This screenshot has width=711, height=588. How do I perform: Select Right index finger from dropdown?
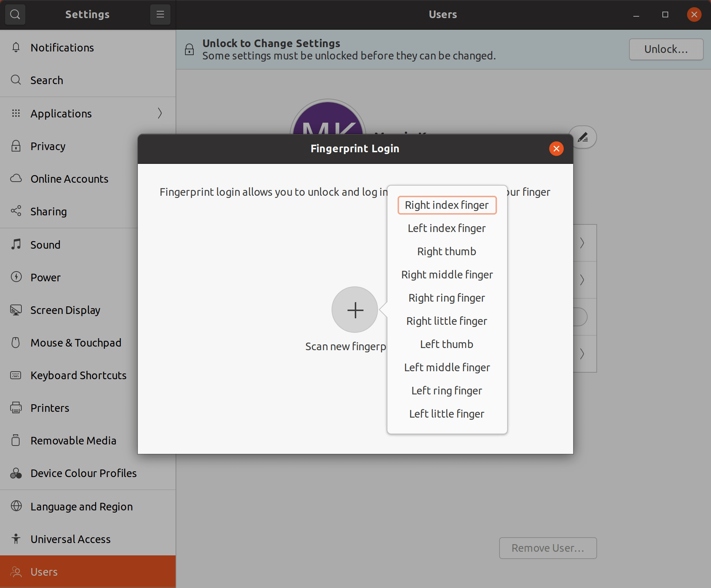point(447,204)
